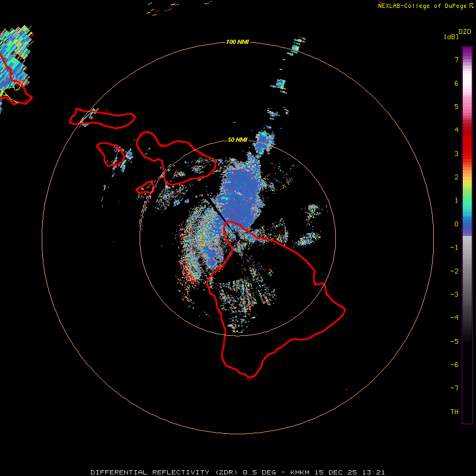
Task: Click the Lanai island outline
Action: [110, 154]
